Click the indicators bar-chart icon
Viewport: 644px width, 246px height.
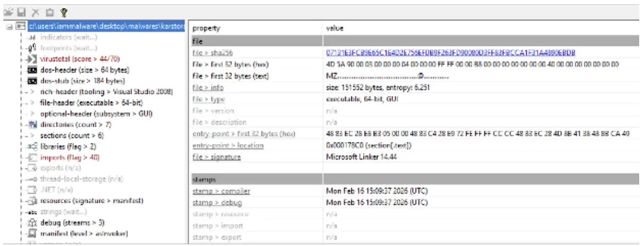pos(31,37)
